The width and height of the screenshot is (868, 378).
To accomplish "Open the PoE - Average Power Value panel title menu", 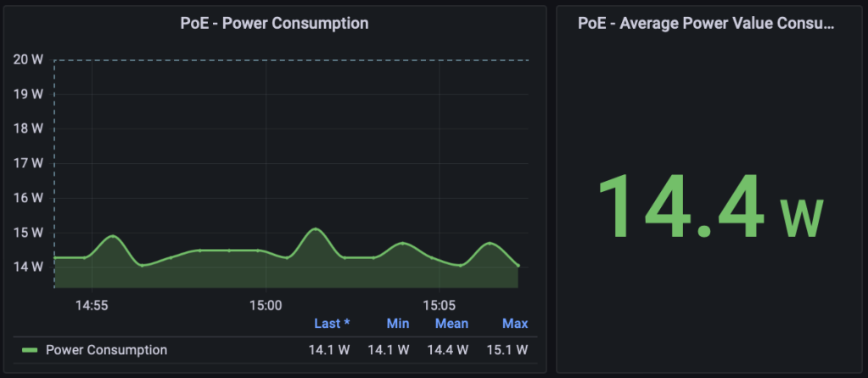I will (706, 24).
